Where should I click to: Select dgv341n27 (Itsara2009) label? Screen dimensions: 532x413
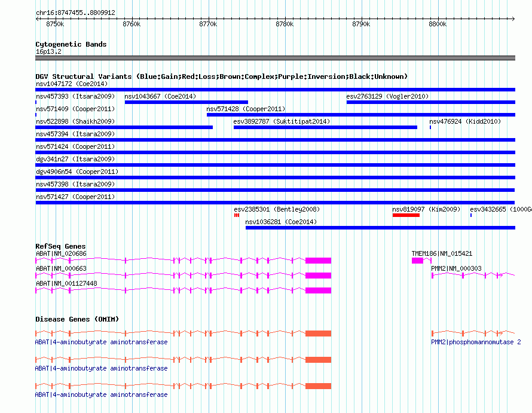pos(75,159)
